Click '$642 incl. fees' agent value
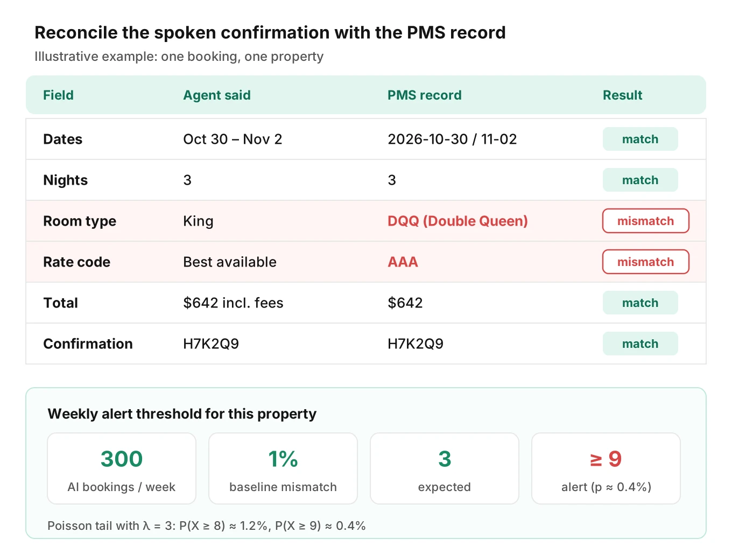This screenshot has height=560, width=732. (233, 303)
